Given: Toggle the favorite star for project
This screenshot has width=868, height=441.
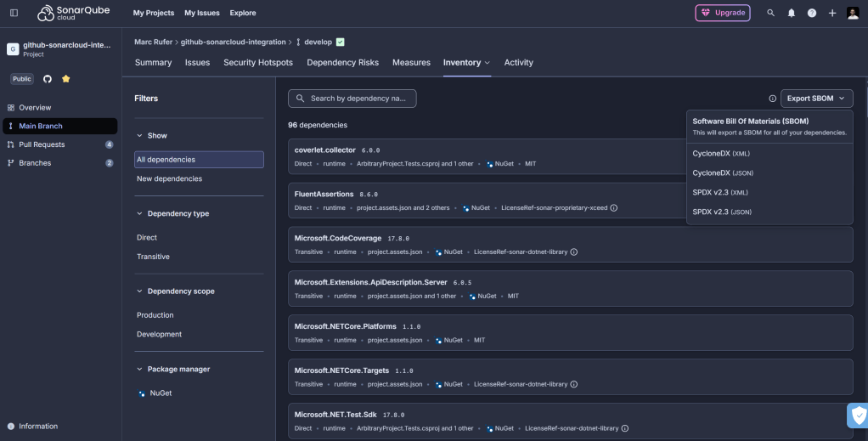Looking at the screenshot, I should 66,79.
